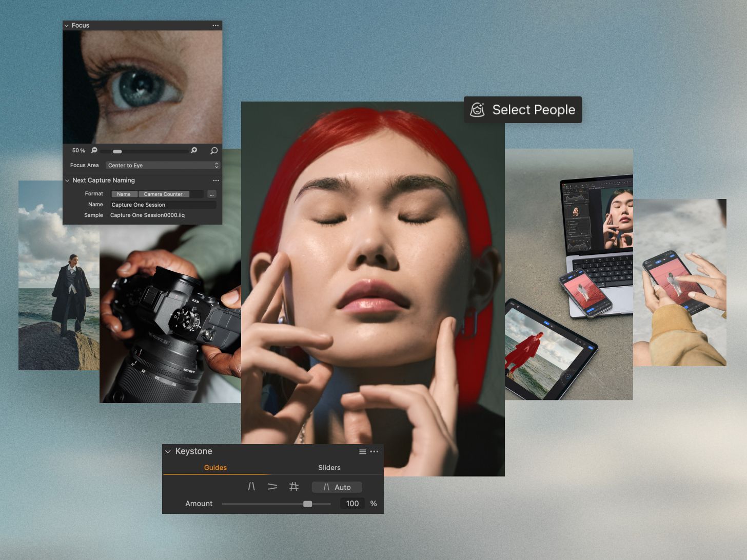The width and height of the screenshot is (747, 560).
Task: Click the capture Name input field
Action: pyautogui.click(x=163, y=205)
